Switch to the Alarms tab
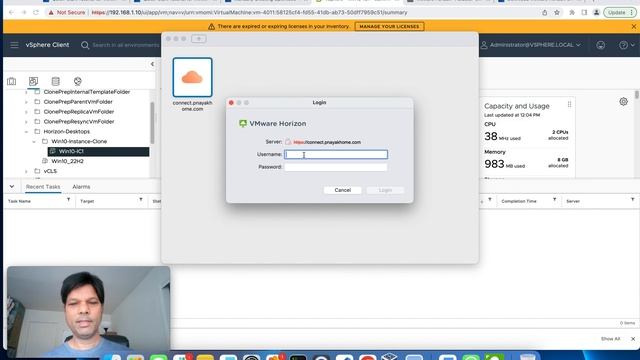This screenshot has width=640, height=360. [x=81, y=187]
